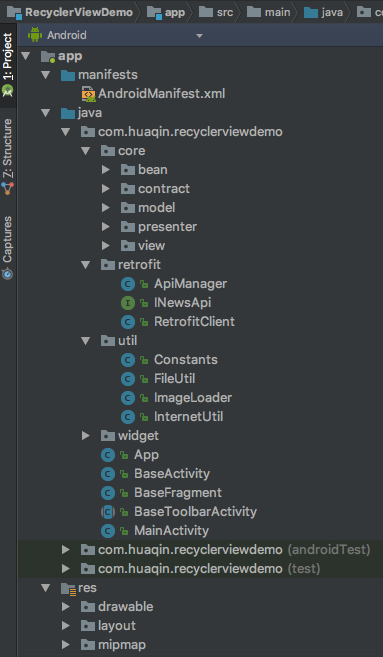Open the Android view selector dropdown

[116, 36]
